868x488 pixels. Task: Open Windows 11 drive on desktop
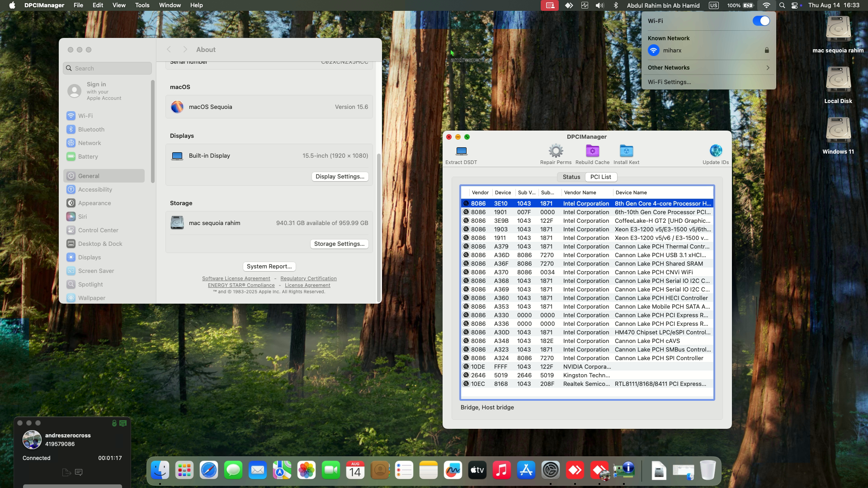(838, 136)
